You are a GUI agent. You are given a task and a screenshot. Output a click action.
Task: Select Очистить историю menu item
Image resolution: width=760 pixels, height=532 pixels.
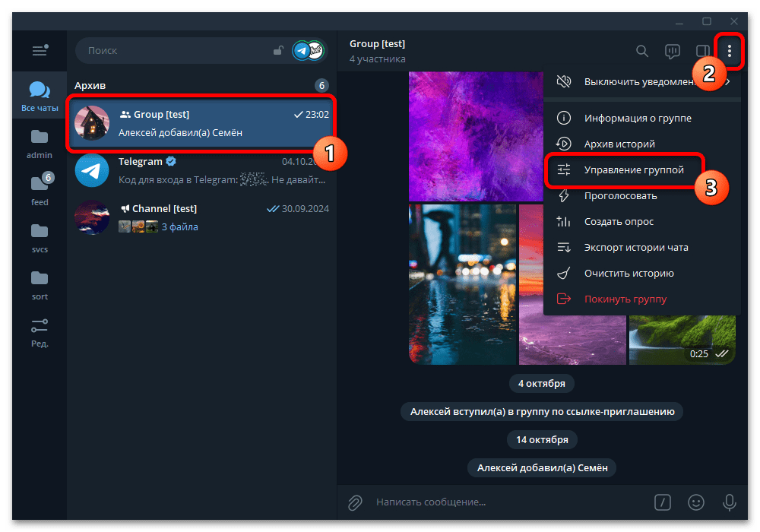point(642,274)
